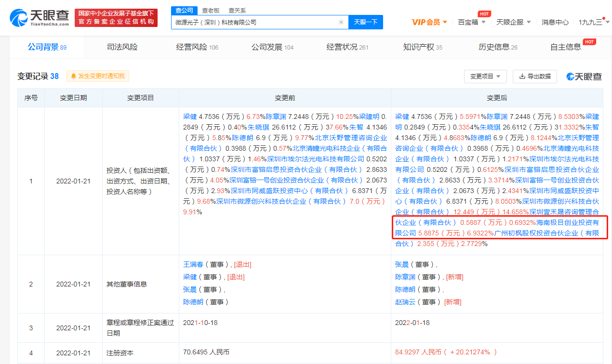The height and width of the screenshot is (364, 612).
Task: Click the 2022-01-21 date in row 1
Action: click(x=73, y=181)
